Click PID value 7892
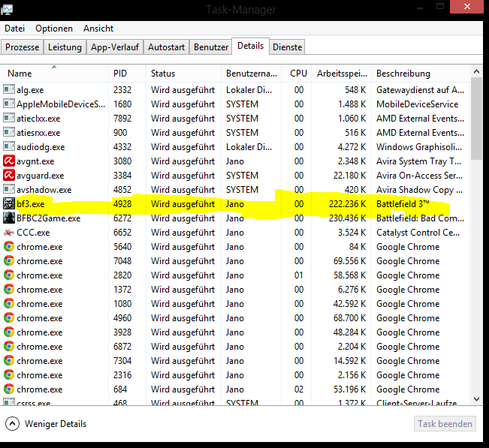The width and height of the screenshot is (489, 448). pos(122,119)
